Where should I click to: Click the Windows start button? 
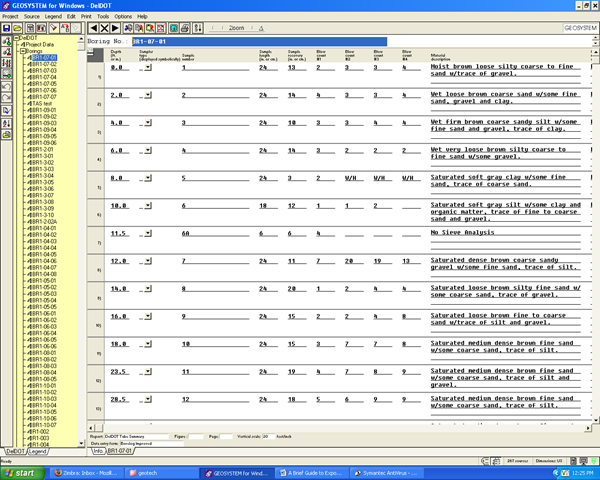pos(22,473)
